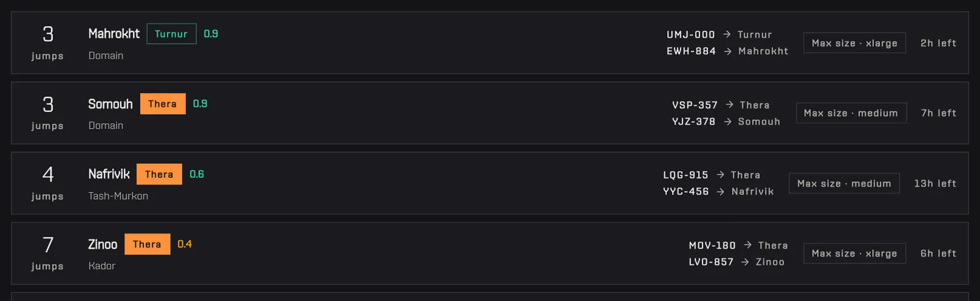Click the arrow between EWH-884 and Mahrokht
Screen dimensions: 980x301
728,51
